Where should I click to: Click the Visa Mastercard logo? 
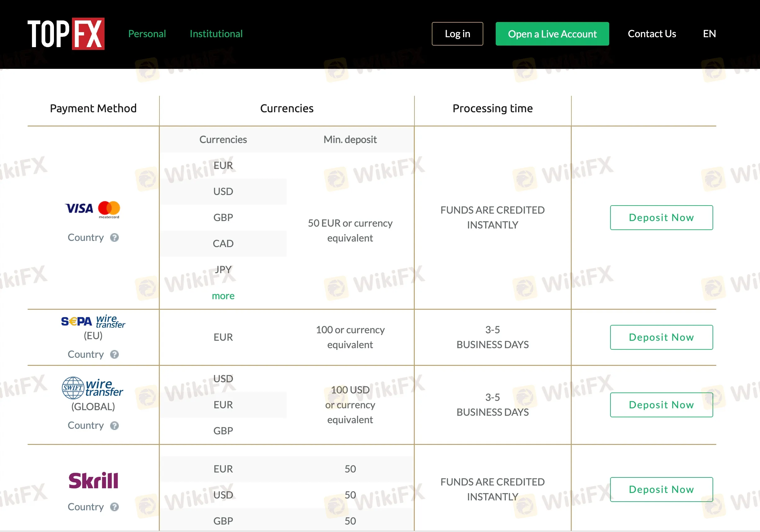[x=93, y=210]
